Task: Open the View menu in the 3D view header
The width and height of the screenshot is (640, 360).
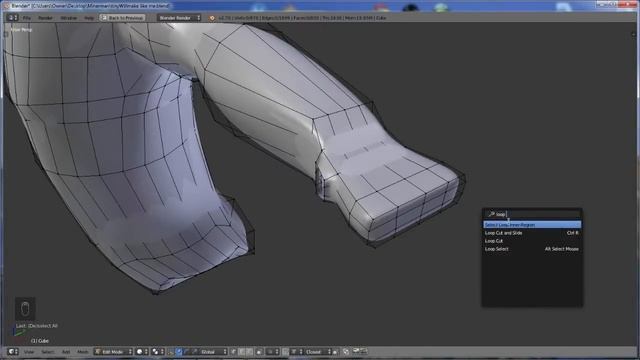Action: (29, 351)
